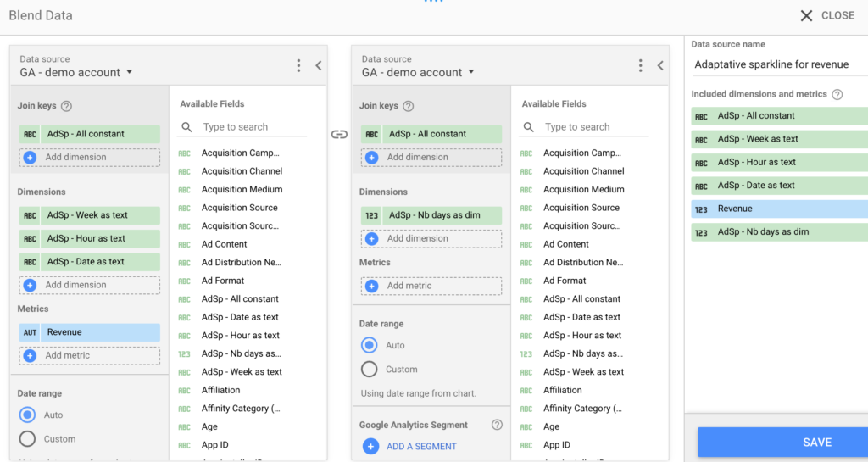The image size is (868, 462).
Task: Click the Join keys help icon in first source
Action: pyautogui.click(x=66, y=106)
